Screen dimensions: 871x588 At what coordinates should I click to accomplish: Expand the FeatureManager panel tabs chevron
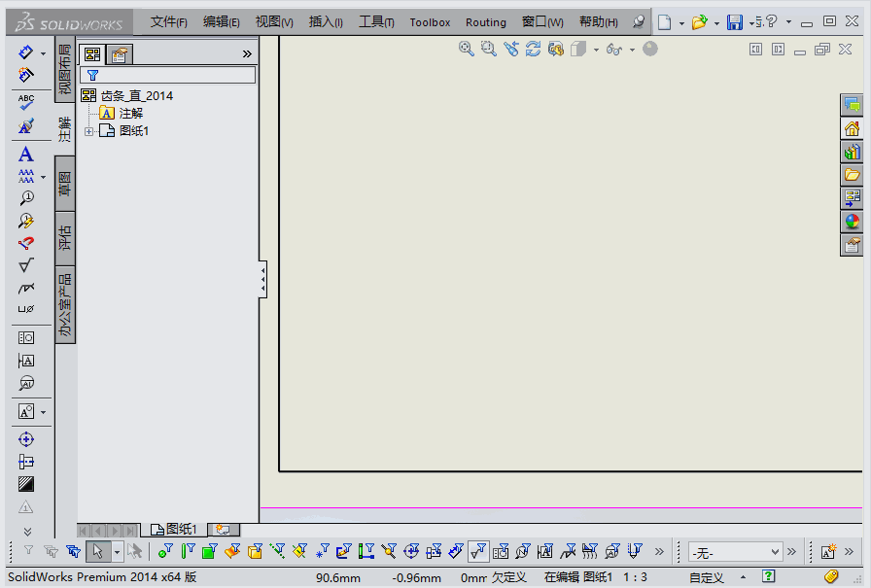pyautogui.click(x=247, y=53)
